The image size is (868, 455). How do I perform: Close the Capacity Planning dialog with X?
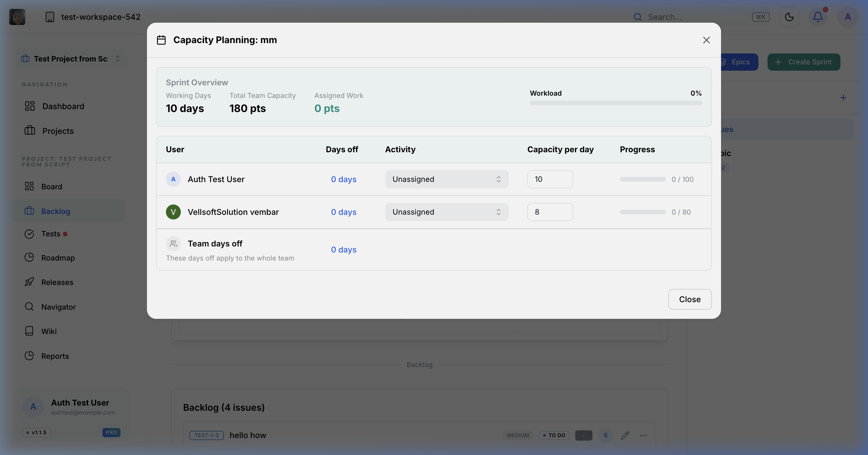point(706,40)
